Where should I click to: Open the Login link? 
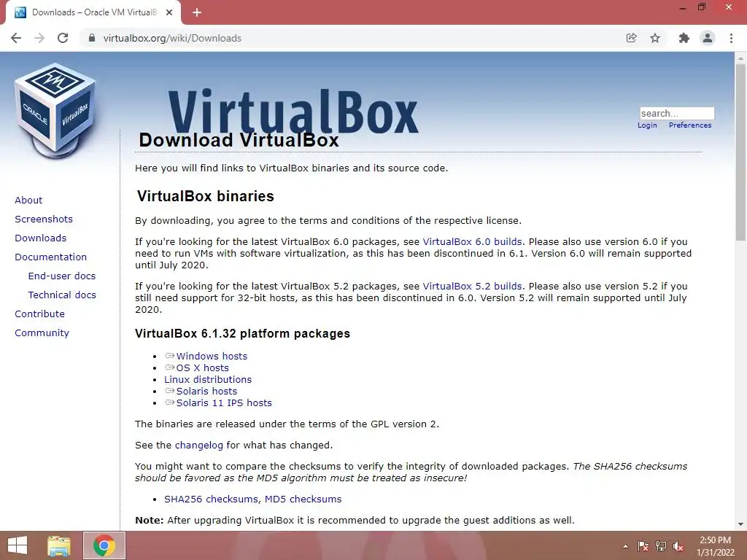[647, 125]
